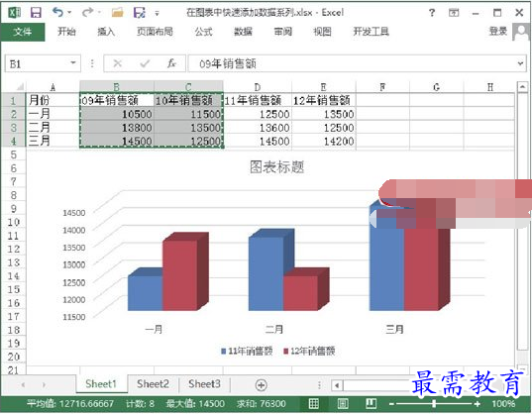Click the user account avatar icon
Image resolution: width=532 pixels, height=414 pixels.
click(x=521, y=32)
